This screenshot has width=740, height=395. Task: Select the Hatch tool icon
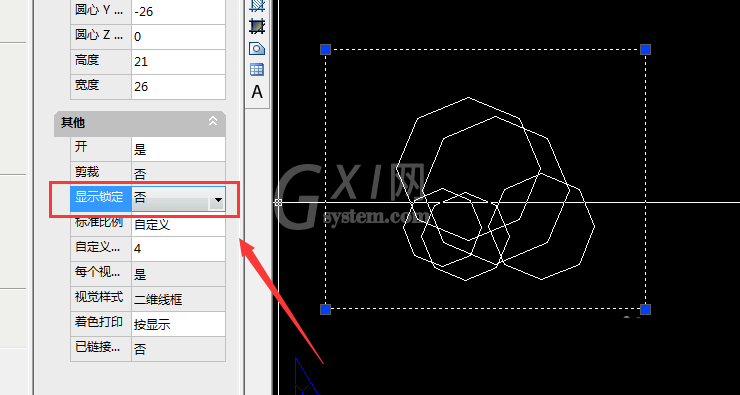coord(257,5)
